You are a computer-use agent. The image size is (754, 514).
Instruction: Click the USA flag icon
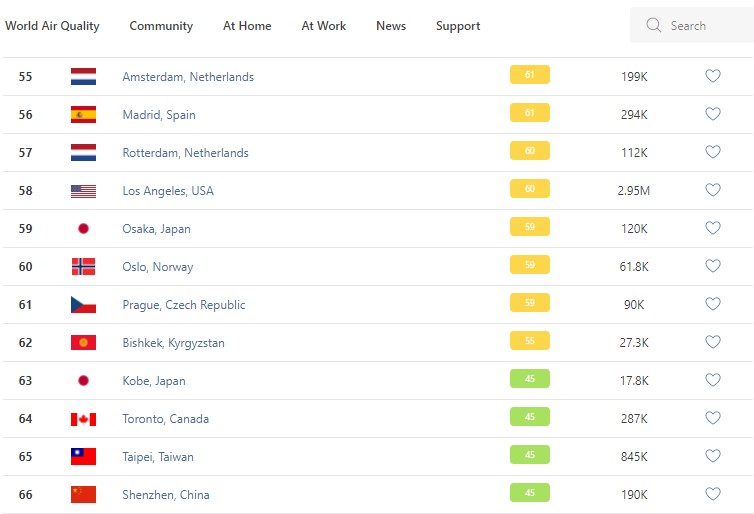[x=83, y=191]
